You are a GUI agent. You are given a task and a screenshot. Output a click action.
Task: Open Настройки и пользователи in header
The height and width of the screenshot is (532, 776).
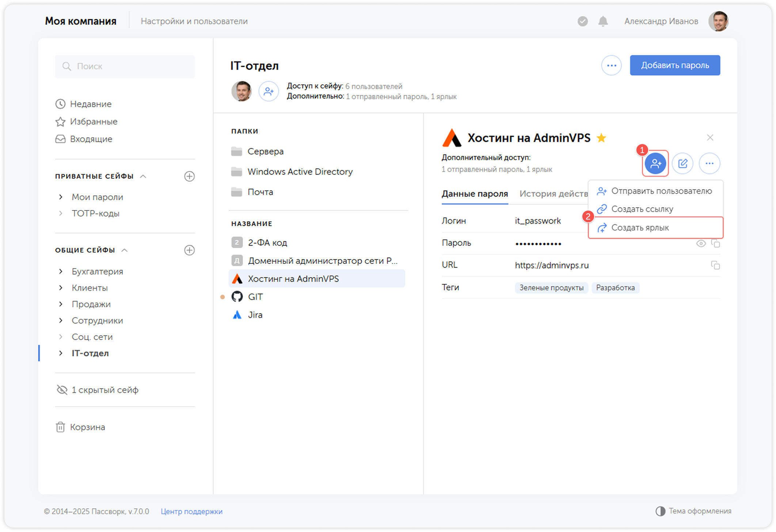pyautogui.click(x=194, y=22)
